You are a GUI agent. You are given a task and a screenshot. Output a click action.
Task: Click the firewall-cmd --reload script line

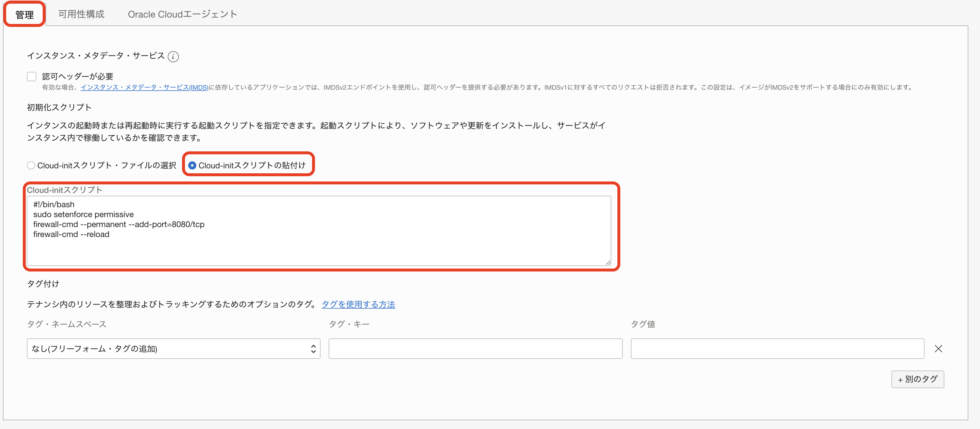[71, 234]
